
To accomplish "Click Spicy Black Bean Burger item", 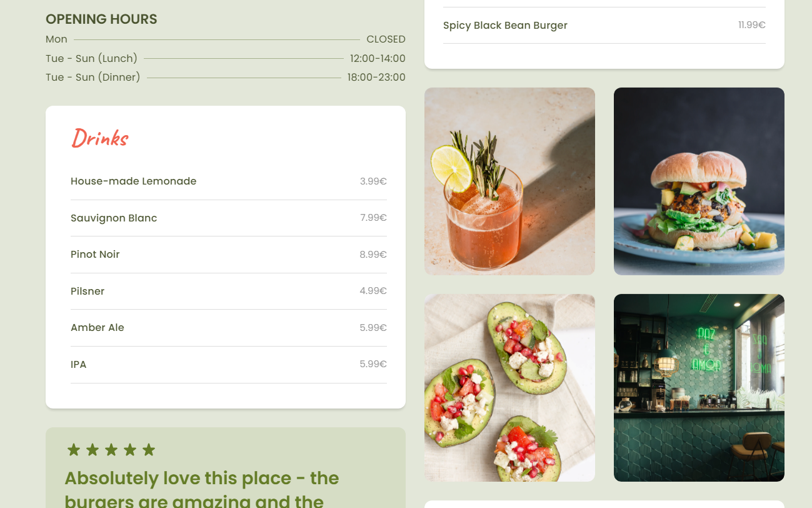I will point(604,26).
